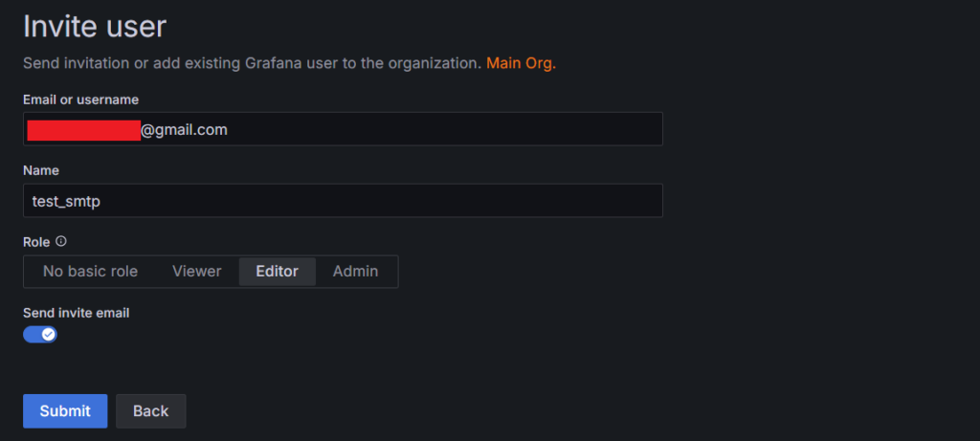Focus the Email or username field

pyautogui.click(x=343, y=129)
